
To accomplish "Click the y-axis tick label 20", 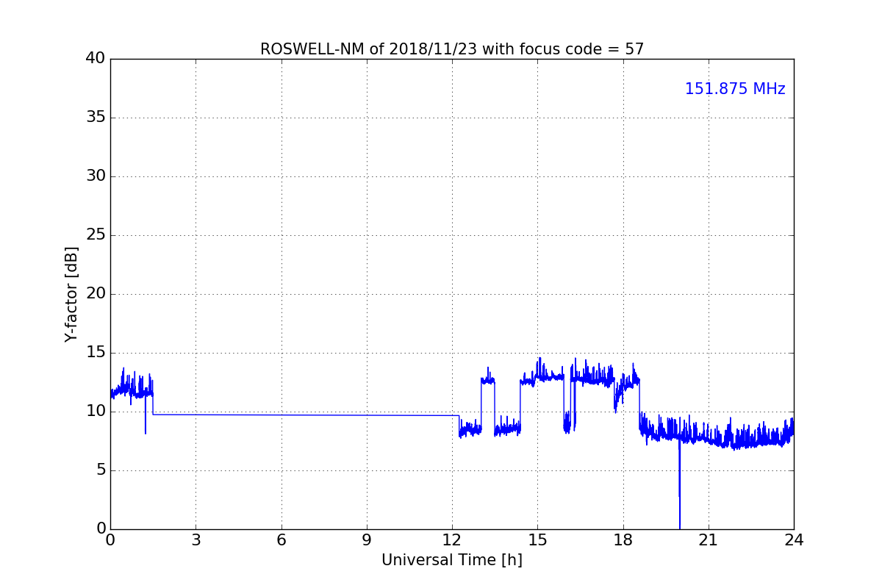I will [x=95, y=294].
